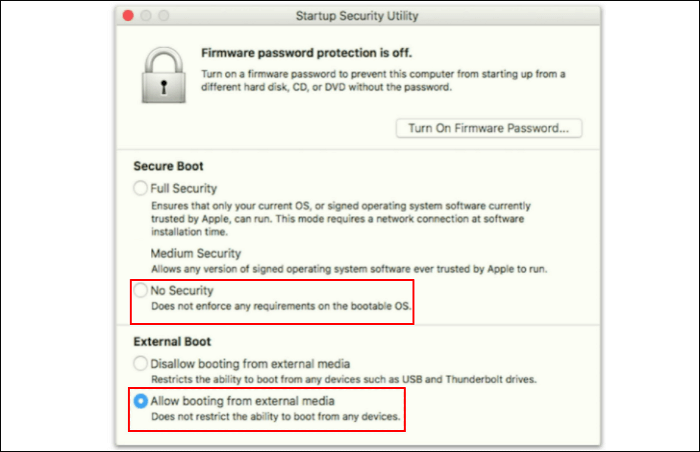Click Turn On Firmware Password button

click(x=489, y=128)
